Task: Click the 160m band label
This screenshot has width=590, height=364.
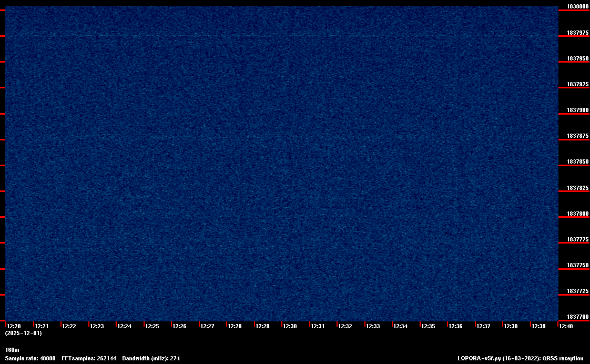Action: 12,350
